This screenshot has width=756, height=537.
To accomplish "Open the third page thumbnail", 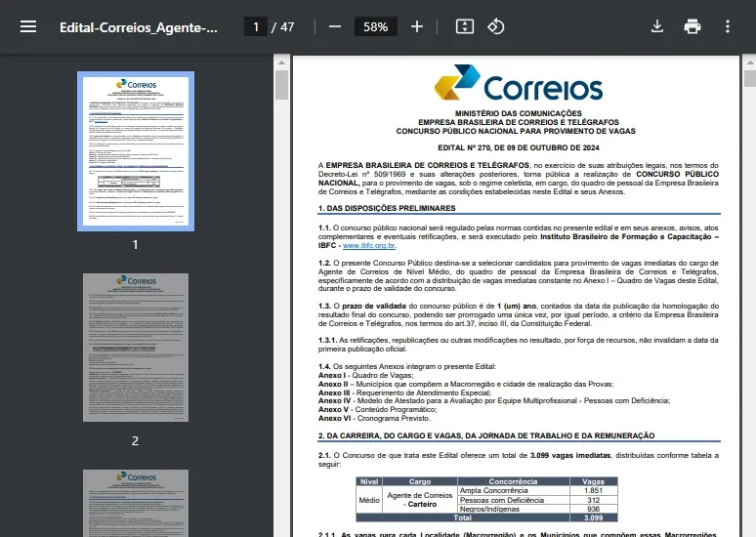I will tap(136, 503).
